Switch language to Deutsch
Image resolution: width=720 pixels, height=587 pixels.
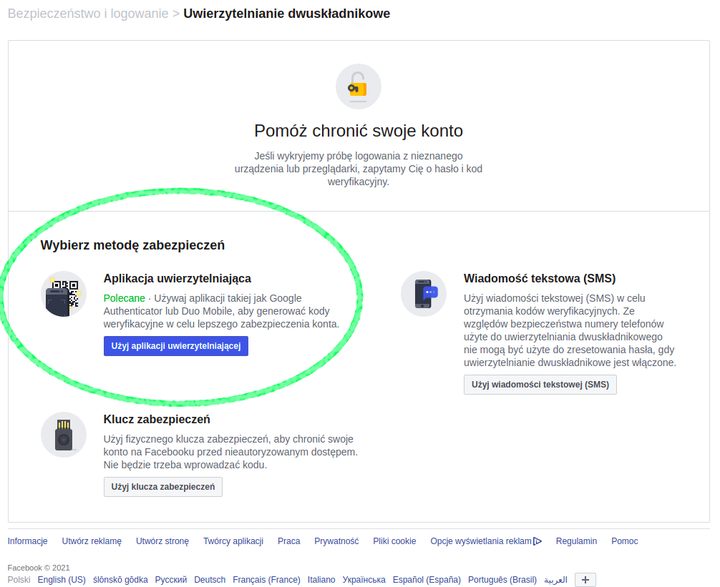coord(210,580)
